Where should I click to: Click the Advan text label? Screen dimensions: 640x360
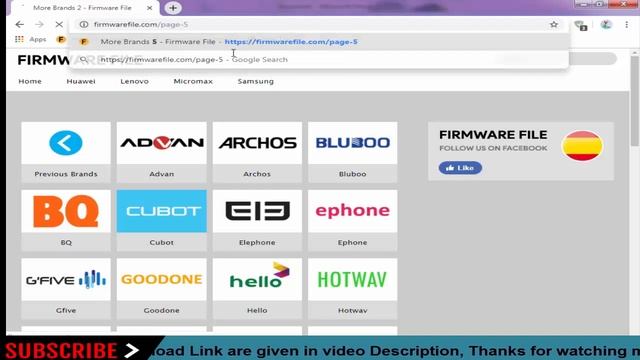(162, 174)
